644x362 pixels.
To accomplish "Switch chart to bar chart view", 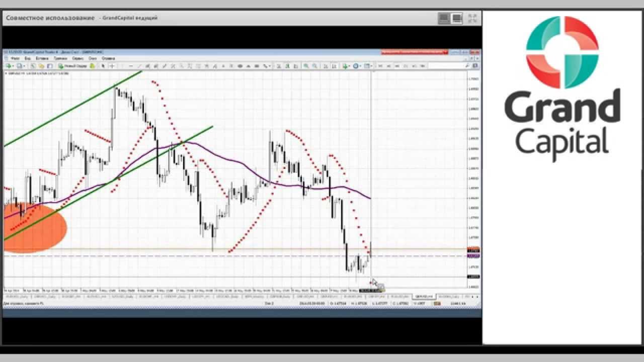I will point(279,66).
